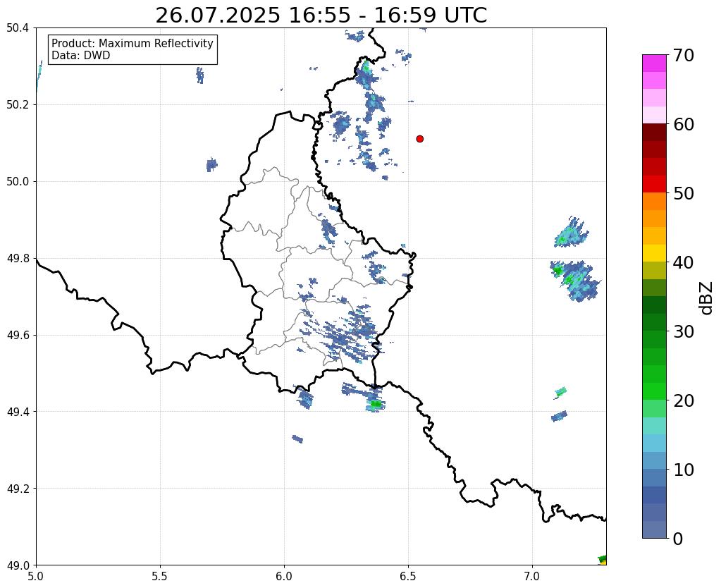Click the colorbar tick label '50'
This screenshot has height=588, width=721.
[683, 193]
